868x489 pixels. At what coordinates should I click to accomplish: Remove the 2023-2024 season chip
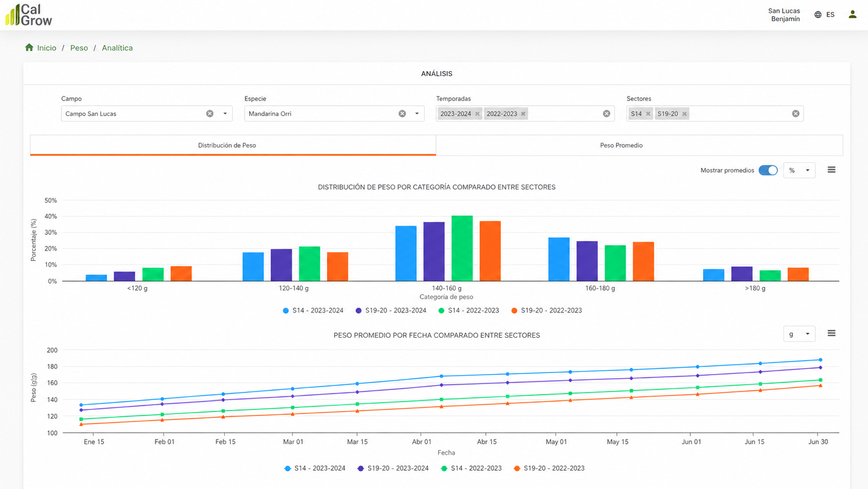tap(478, 114)
